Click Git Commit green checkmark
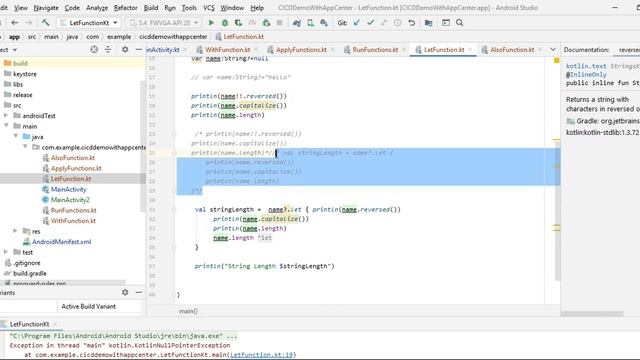640x360 pixels. tap(371, 23)
